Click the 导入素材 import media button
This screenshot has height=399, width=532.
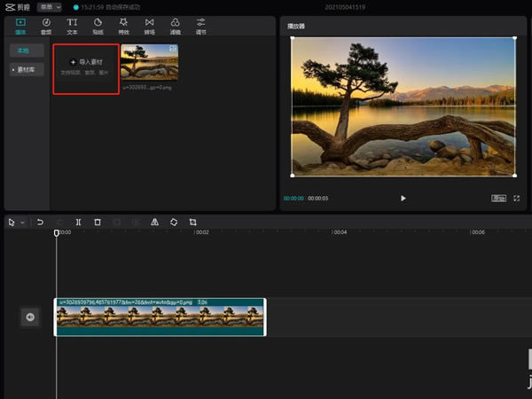(85, 63)
